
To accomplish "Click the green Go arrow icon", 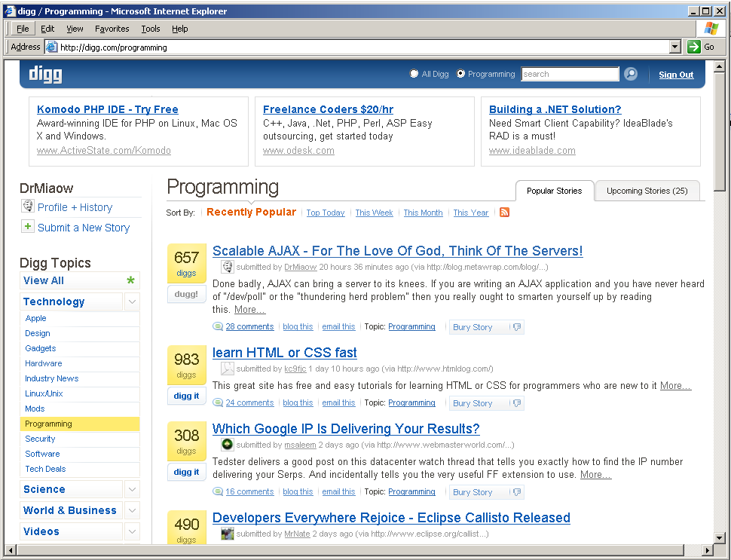I will [694, 47].
